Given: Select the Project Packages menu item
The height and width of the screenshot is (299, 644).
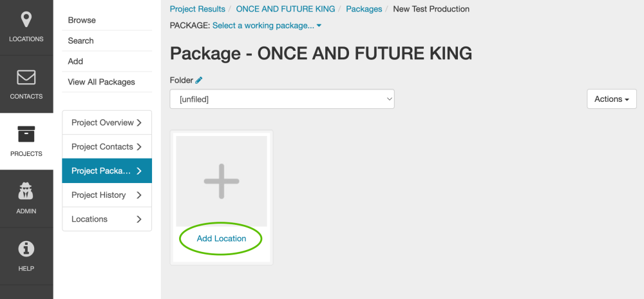Looking at the screenshot, I should click(107, 171).
